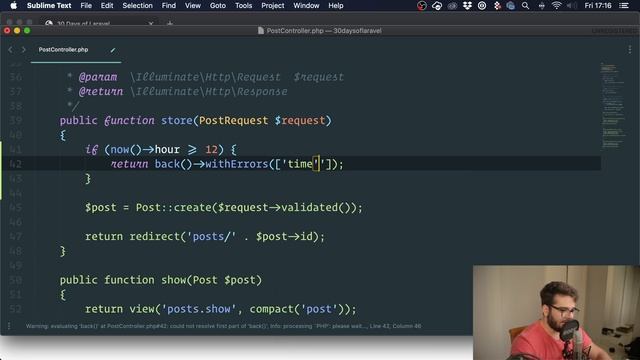Click the 'store' function name
The image size is (640, 360).
click(x=176, y=120)
